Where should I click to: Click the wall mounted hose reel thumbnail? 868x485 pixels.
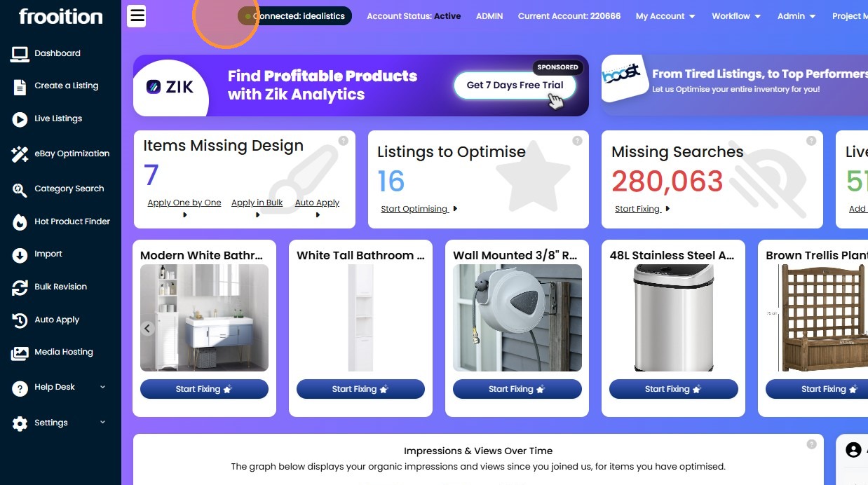(x=517, y=317)
